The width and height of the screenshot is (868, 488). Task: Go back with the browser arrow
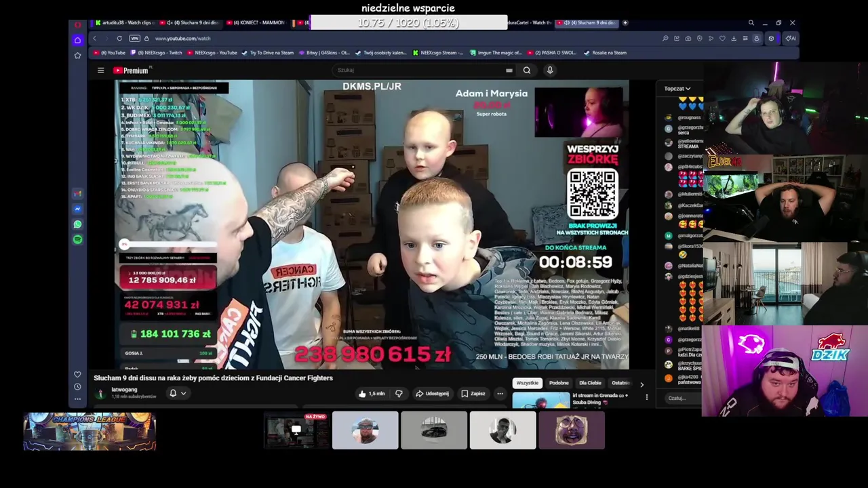pos(94,39)
